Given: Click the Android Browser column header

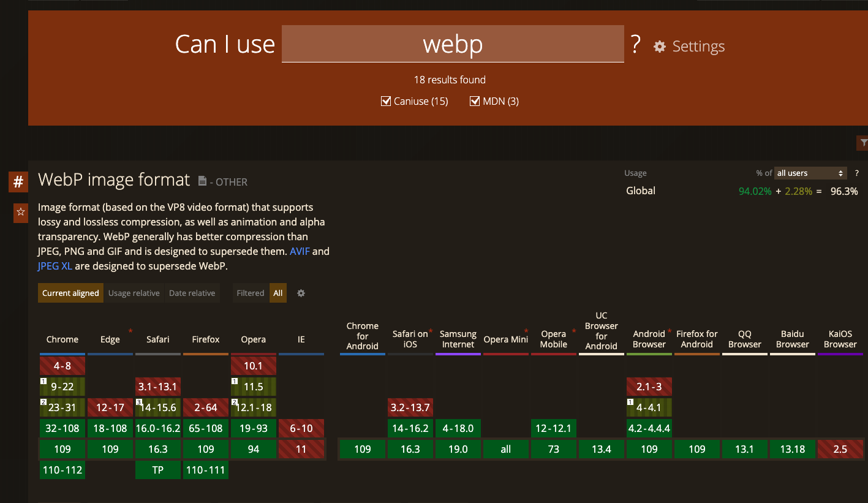Looking at the screenshot, I should [649, 339].
